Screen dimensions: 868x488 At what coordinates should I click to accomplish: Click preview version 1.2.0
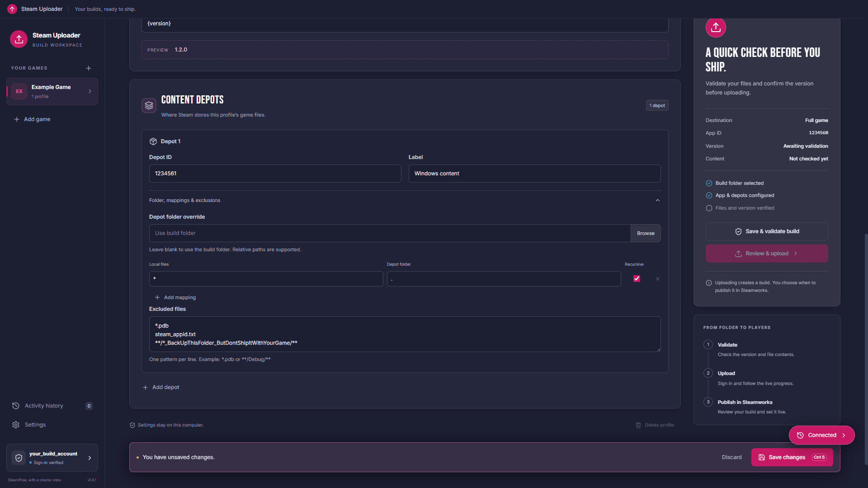tap(181, 50)
